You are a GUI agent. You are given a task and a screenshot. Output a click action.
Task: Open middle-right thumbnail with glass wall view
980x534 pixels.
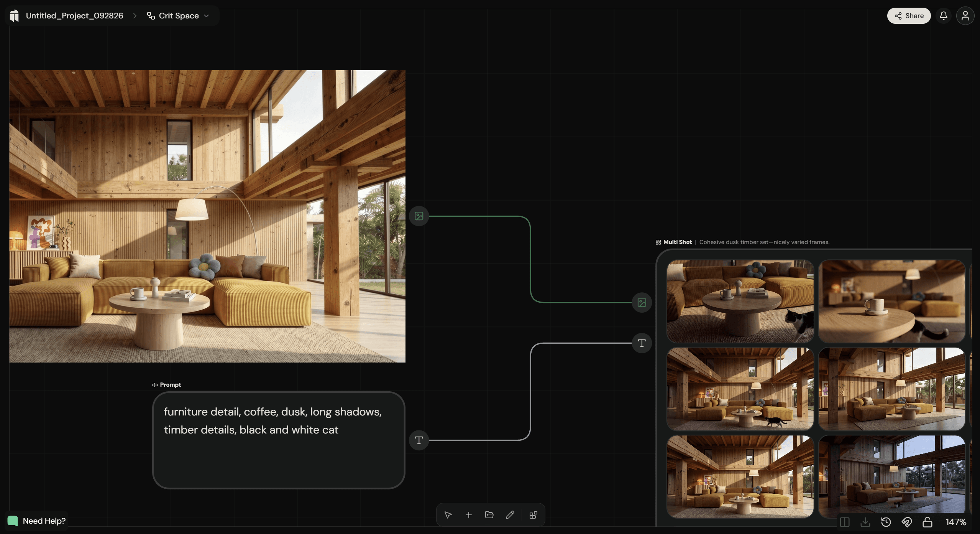(891, 389)
